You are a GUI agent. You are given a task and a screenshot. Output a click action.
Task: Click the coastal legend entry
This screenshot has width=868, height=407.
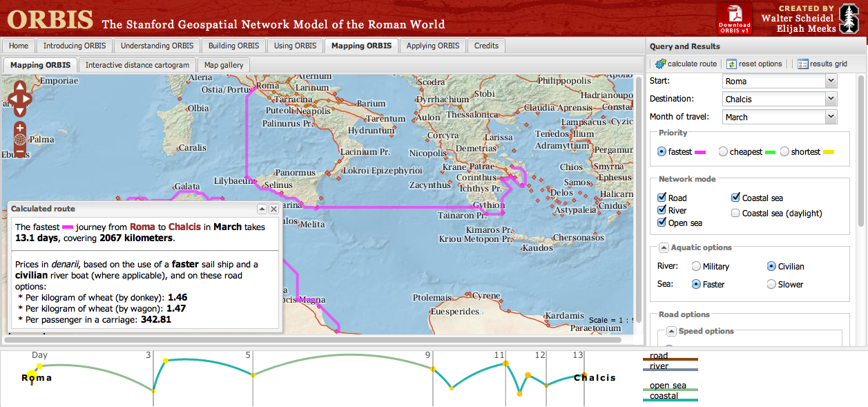pyautogui.click(x=670, y=397)
